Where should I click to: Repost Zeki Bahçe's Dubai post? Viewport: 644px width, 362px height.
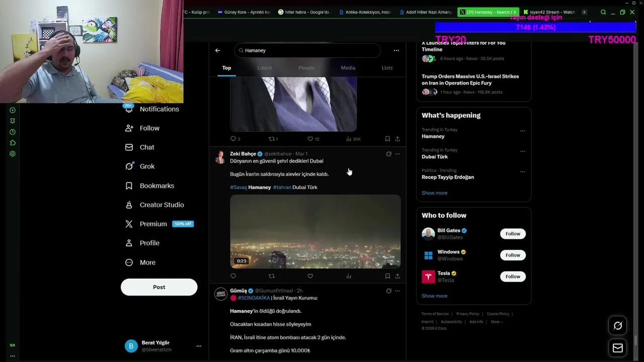(x=272, y=276)
